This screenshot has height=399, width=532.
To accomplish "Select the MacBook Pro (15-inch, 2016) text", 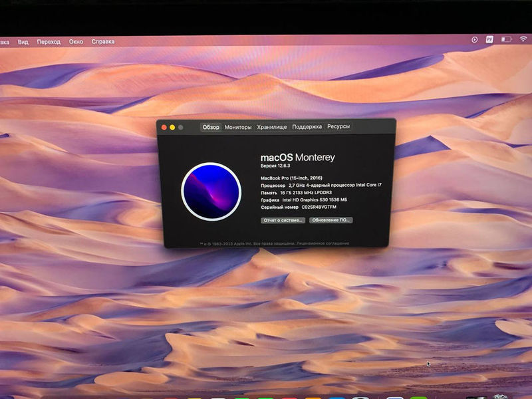I will pos(291,178).
